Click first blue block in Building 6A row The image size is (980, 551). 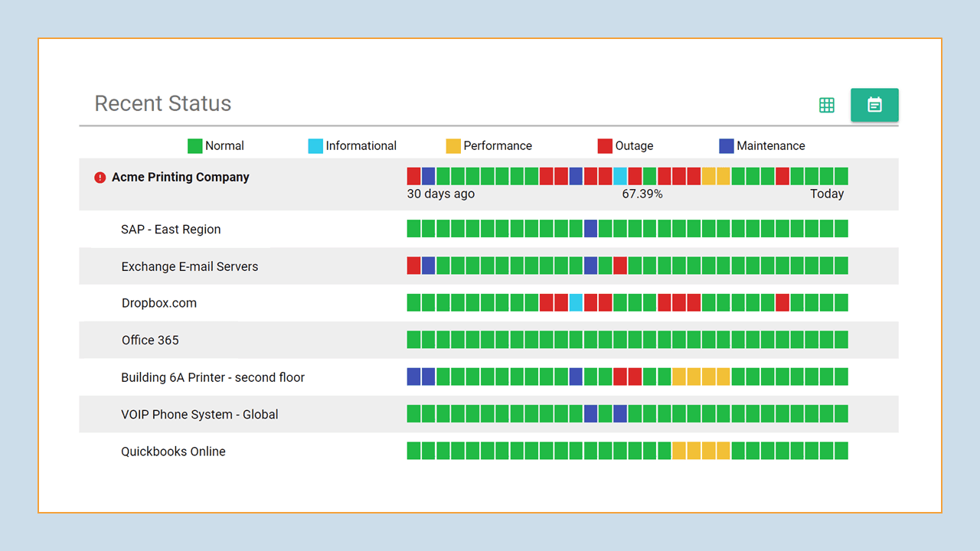coord(414,377)
